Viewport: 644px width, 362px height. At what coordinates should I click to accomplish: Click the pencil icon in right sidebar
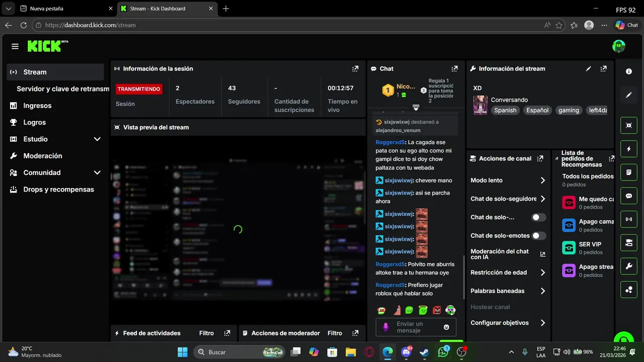click(629, 95)
